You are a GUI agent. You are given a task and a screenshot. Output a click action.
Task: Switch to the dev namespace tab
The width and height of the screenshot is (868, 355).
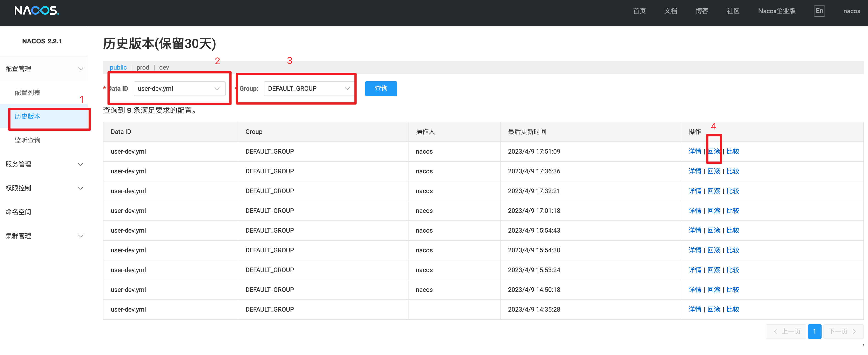point(164,67)
